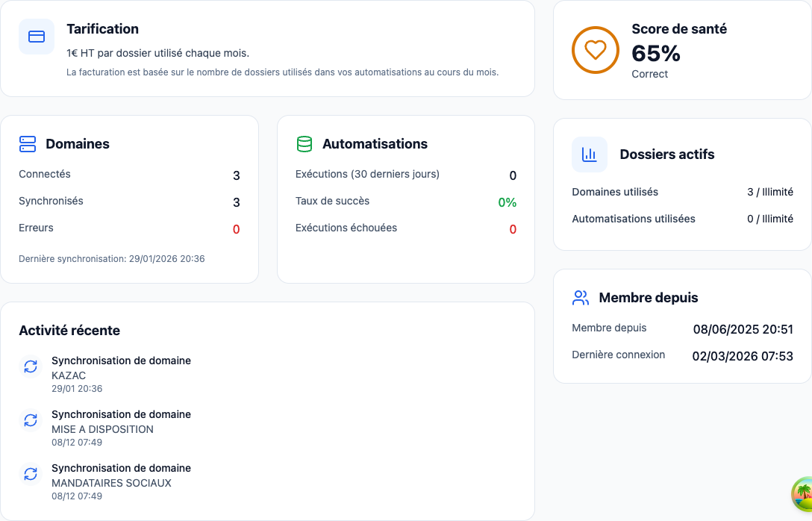The height and width of the screenshot is (521, 812).
Task: Click the users icon next to Membre depuis
Action: pos(581,297)
